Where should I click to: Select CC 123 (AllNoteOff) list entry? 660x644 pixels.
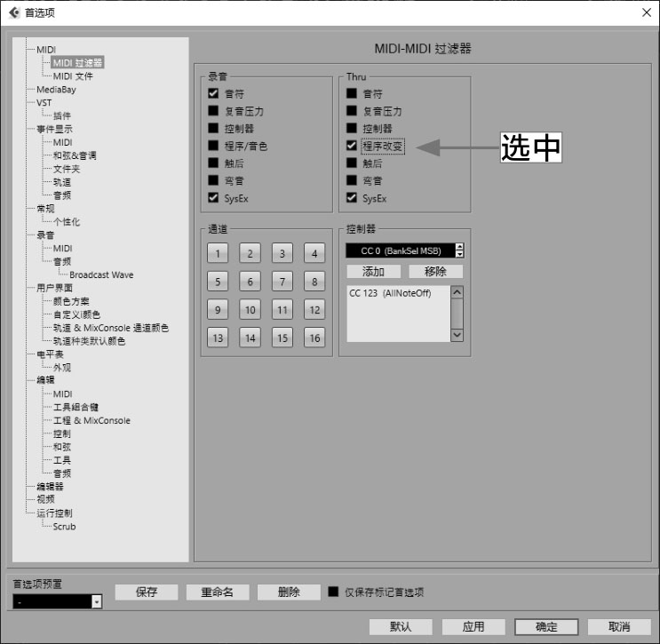[390, 294]
